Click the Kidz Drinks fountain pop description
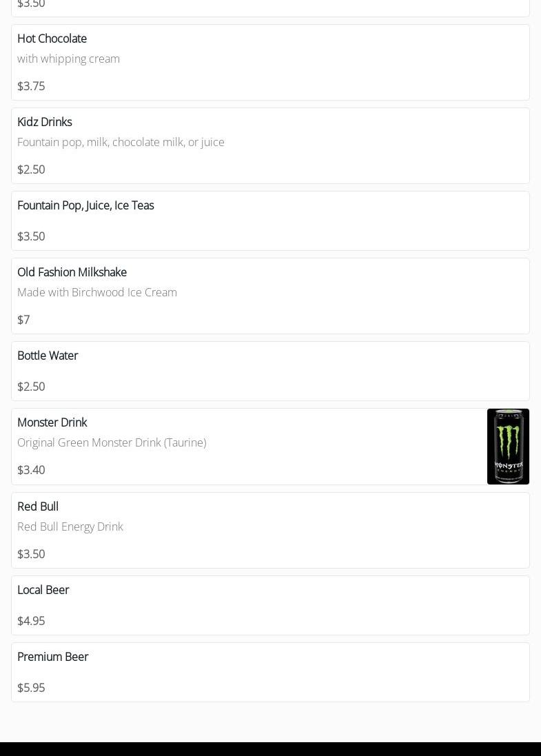 click(121, 142)
